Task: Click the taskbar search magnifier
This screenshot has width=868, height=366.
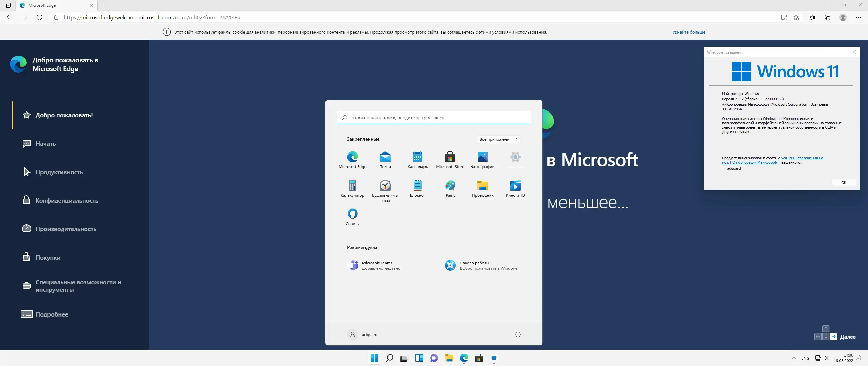Action: coord(390,358)
